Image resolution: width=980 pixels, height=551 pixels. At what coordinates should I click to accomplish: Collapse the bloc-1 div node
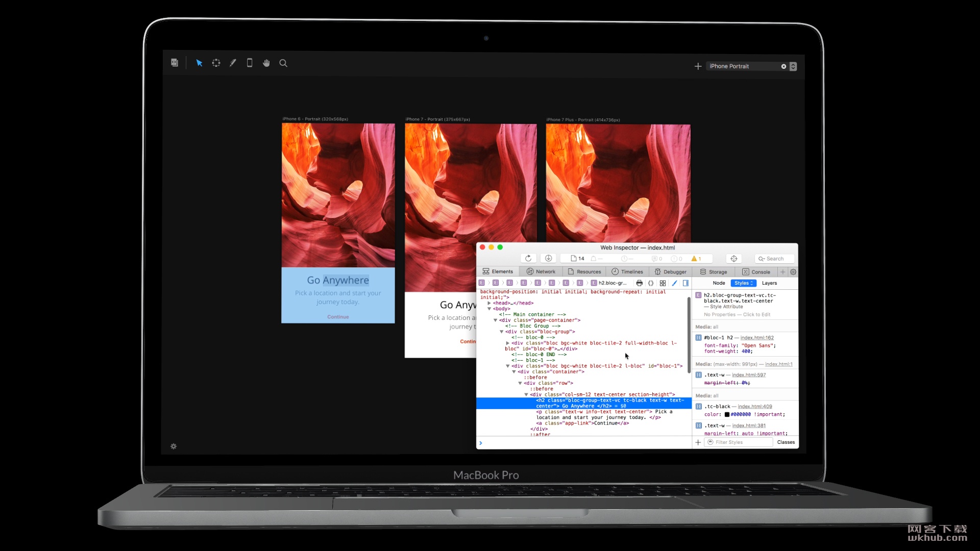click(507, 366)
